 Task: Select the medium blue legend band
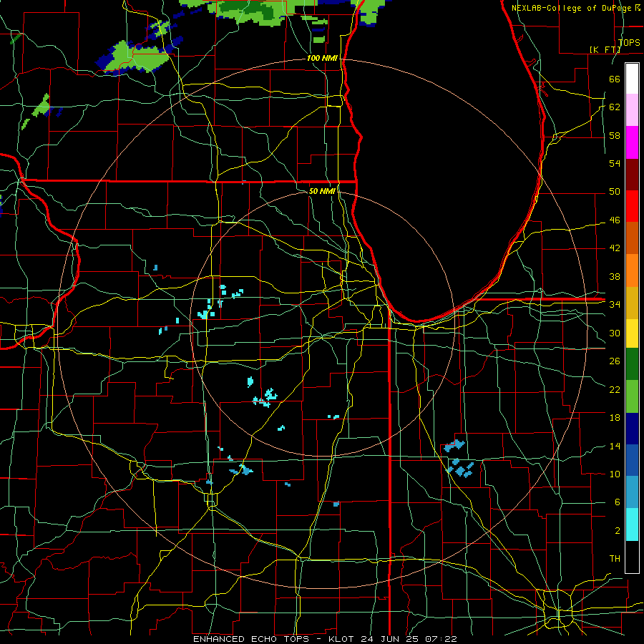(632, 460)
